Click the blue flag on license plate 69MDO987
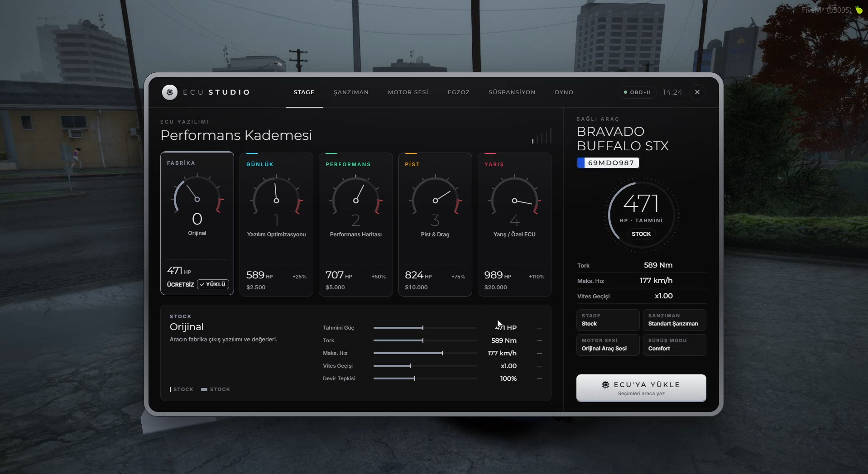868x474 pixels. tap(581, 163)
